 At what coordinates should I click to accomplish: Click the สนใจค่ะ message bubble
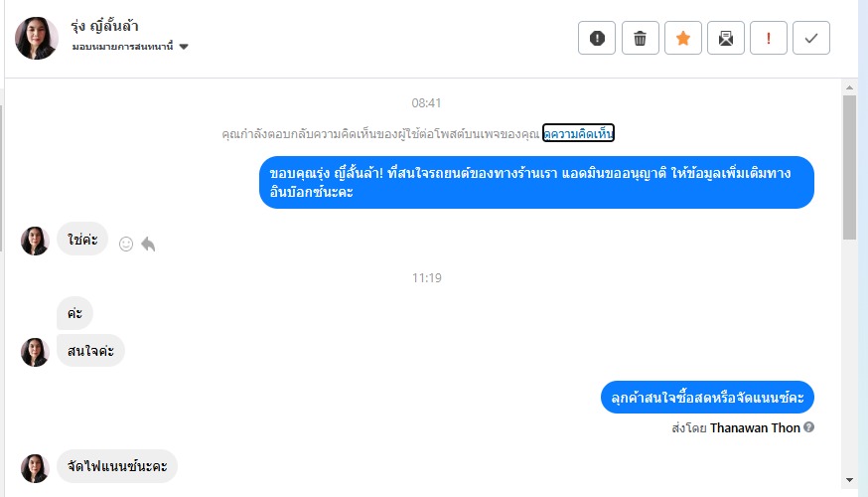[x=90, y=351]
